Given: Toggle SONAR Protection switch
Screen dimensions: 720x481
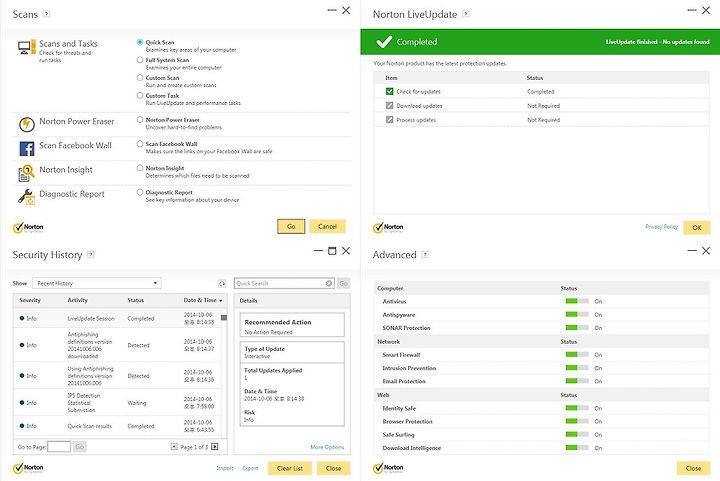Looking at the screenshot, I should [x=577, y=328].
